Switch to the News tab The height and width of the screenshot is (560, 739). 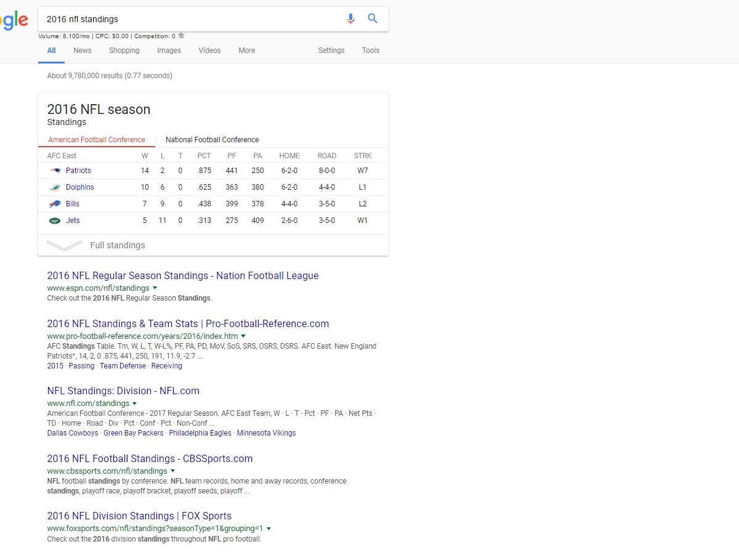(x=83, y=51)
